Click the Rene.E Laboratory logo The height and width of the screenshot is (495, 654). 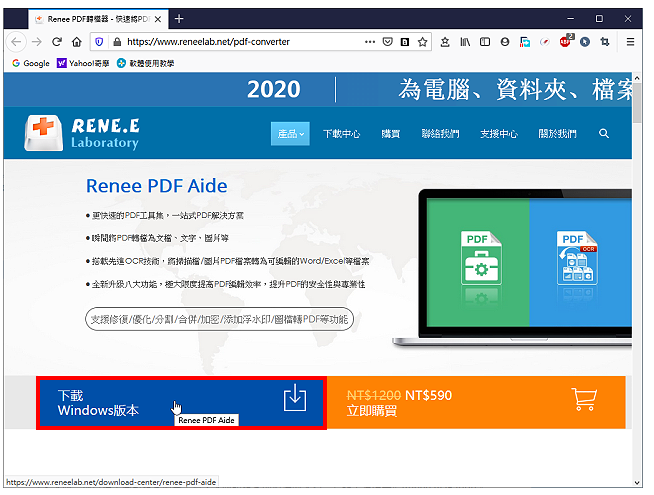click(x=82, y=133)
